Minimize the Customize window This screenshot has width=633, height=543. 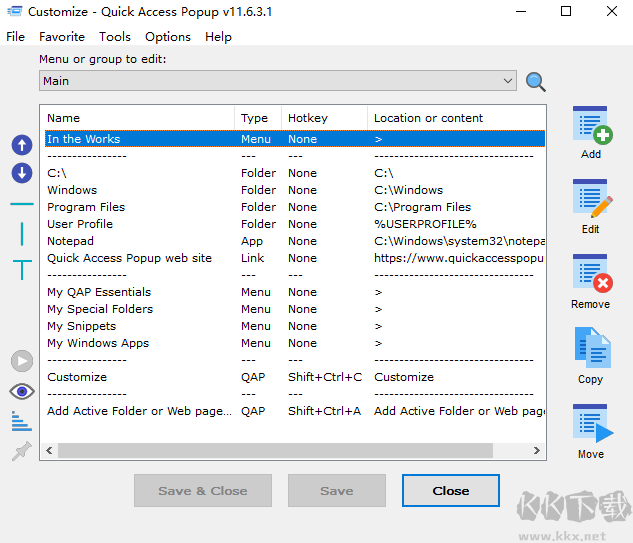point(521,11)
